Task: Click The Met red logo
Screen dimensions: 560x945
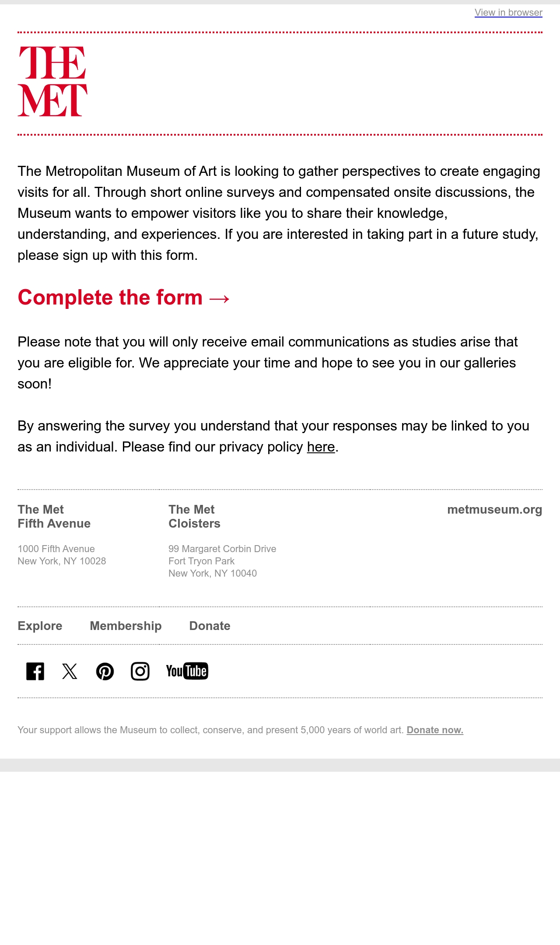Action: [x=52, y=81]
